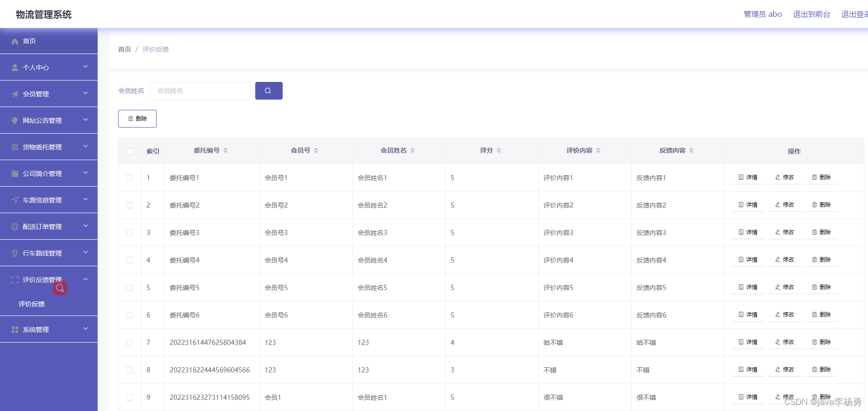The height and width of the screenshot is (411, 868).
Task: Open 详情 for row 委托编号4
Action: tap(748, 260)
